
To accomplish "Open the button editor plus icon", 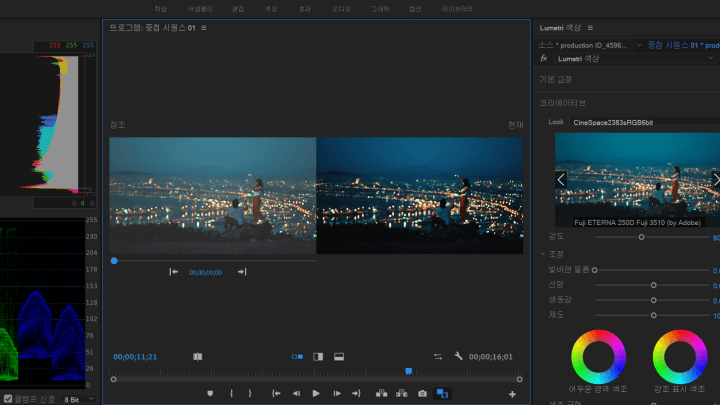I will coord(512,394).
